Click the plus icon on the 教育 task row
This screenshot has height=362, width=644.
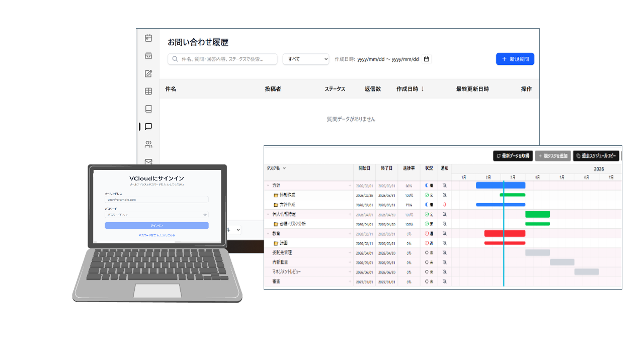coord(350,233)
